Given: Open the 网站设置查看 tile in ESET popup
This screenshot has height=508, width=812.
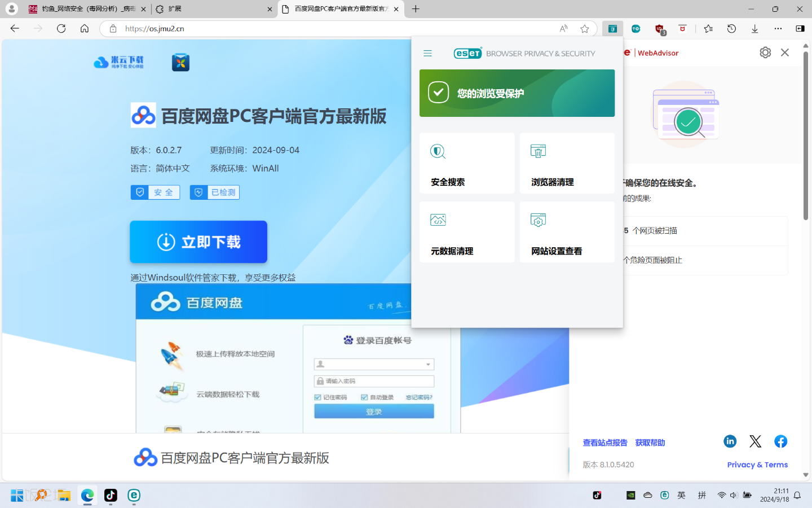Looking at the screenshot, I should [x=567, y=232].
